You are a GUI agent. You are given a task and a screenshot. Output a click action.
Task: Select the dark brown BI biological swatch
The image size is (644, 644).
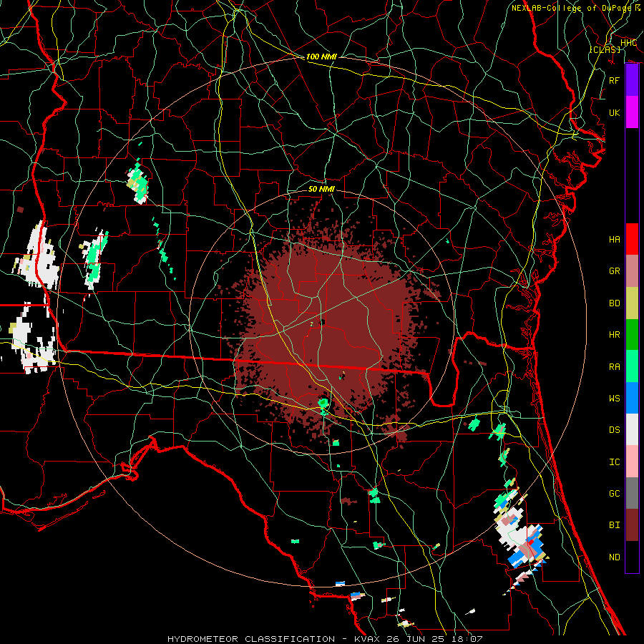click(x=632, y=525)
